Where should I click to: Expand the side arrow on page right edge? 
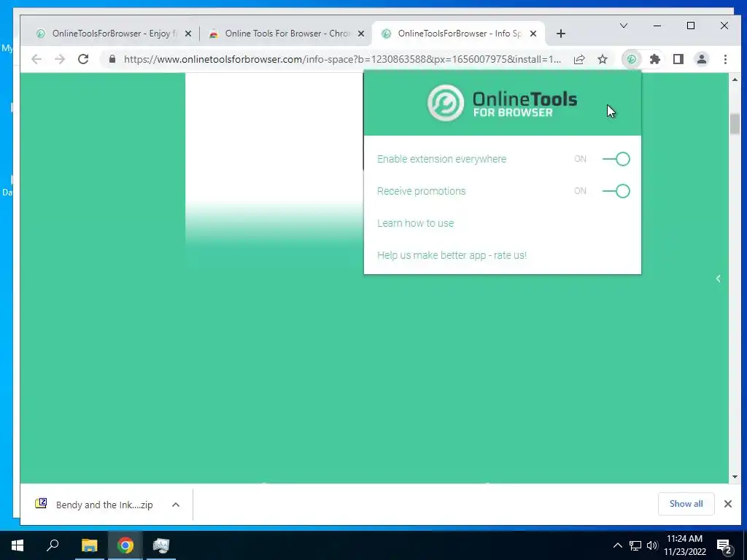pos(718,279)
